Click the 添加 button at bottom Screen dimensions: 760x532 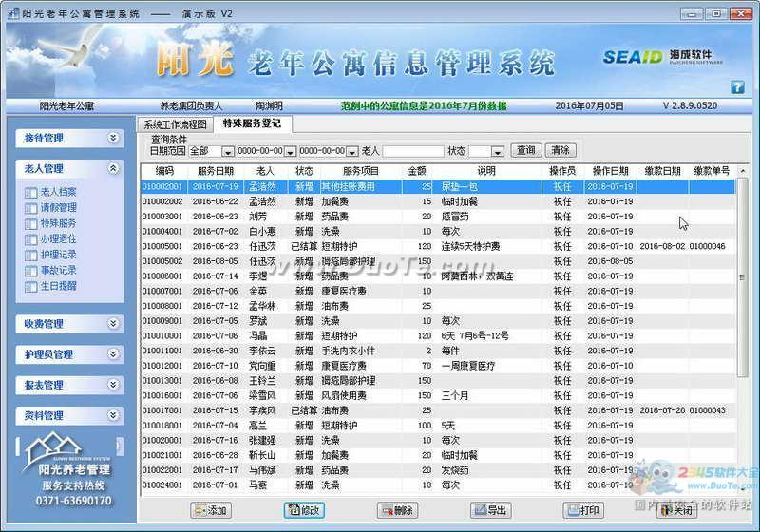pyautogui.click(x=211, y=510)
